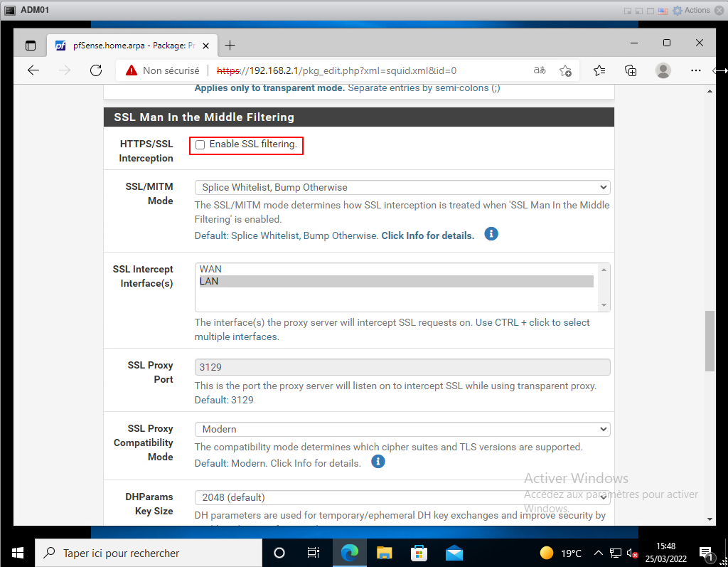The height and width of the screenshot is (567, 728).
Task: Click the browser Back arrow
Action: (x=33, y=70)
